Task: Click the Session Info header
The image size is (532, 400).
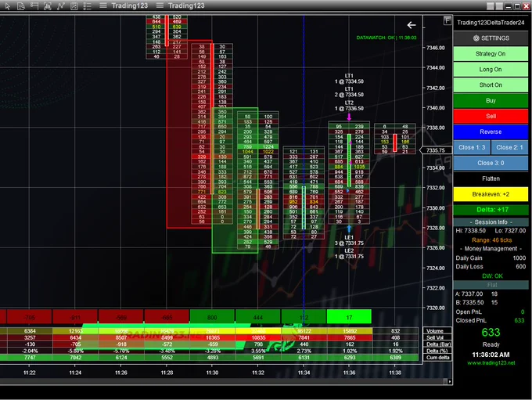Action: point(491,222)
